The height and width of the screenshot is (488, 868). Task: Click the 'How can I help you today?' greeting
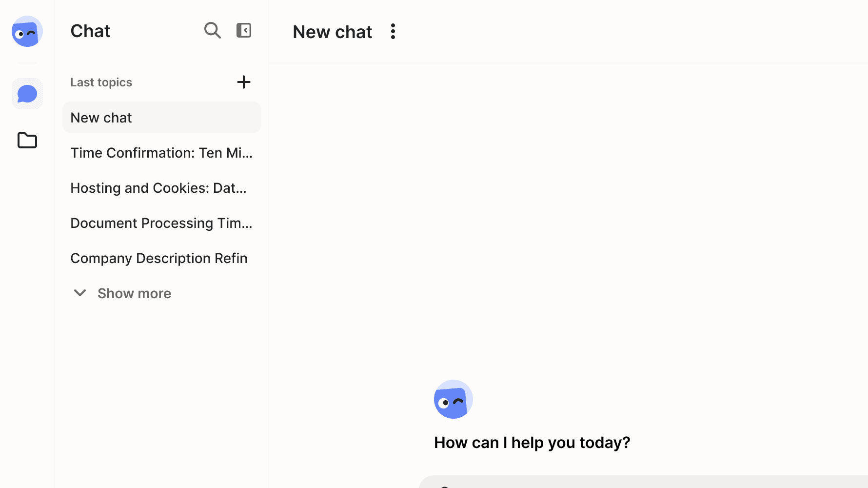point(532,442)
